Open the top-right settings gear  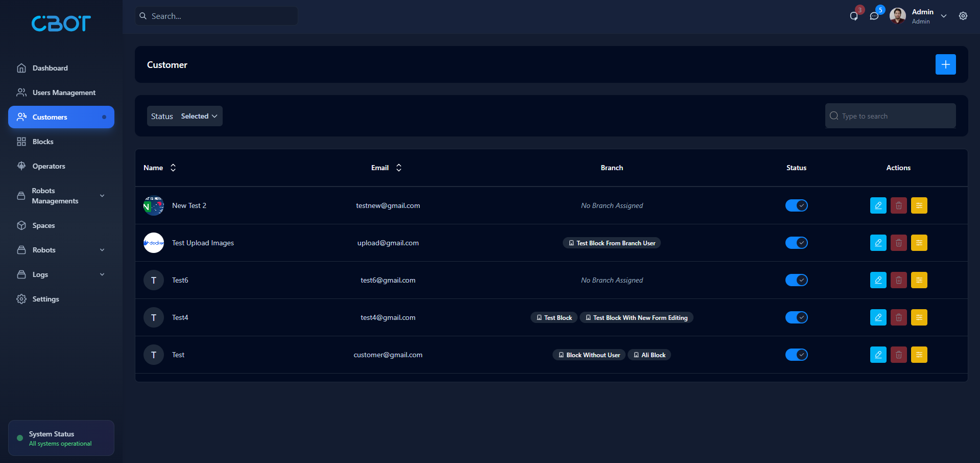pos(963,16)
